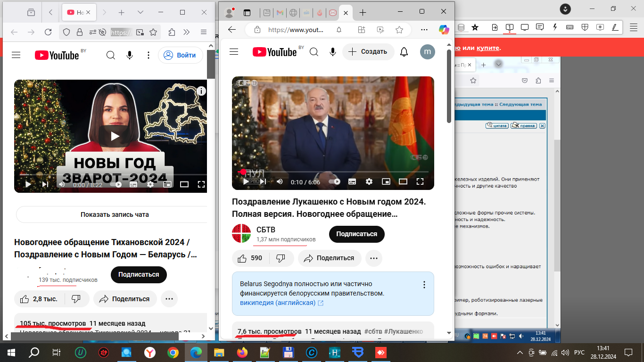Screen dimensions: 644x362
Task: Open settings gear in 8:22 video player
Action: 150,184
